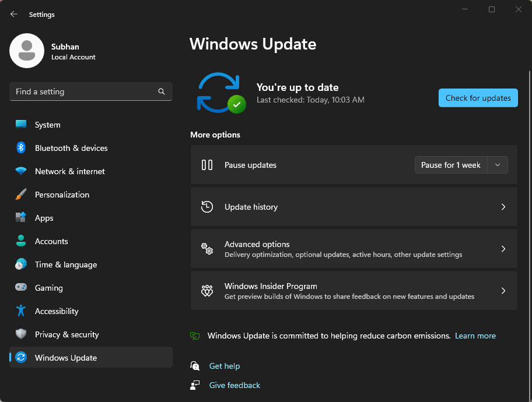This screenshot has width=532, height=402.
Task: Click the magnifier search icon
Action: point(162,91)
